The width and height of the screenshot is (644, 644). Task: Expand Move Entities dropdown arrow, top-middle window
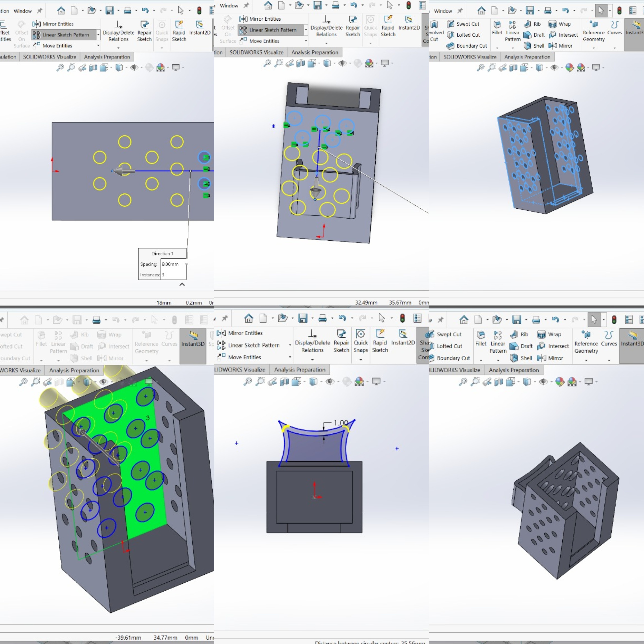click(x=306, y=41)
